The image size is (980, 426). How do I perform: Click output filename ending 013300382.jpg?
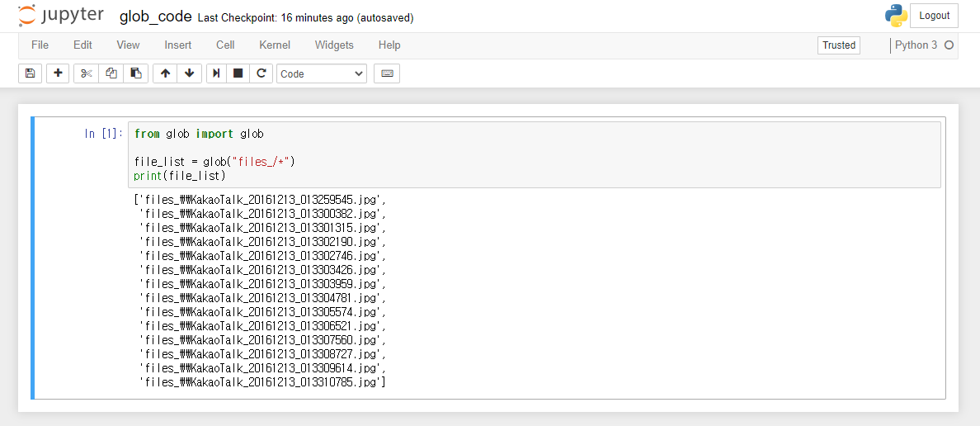[x=263, y=214]
